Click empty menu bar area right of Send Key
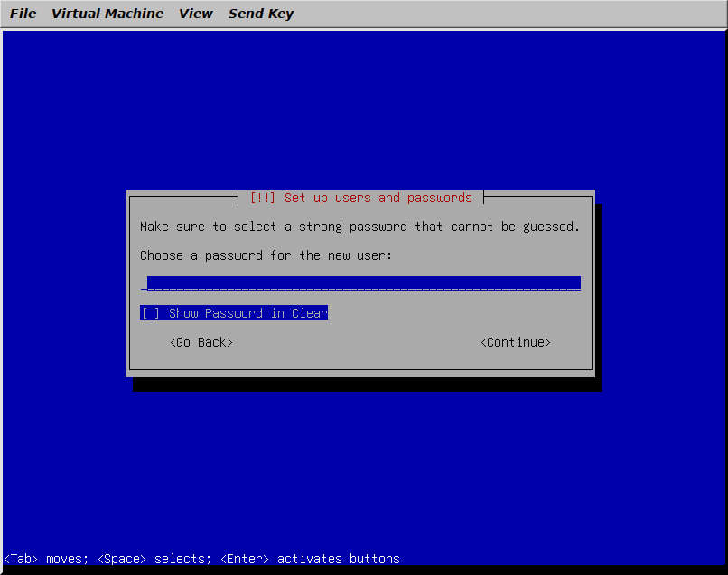Viewport: 728px width, 575px height. point(506,14)
